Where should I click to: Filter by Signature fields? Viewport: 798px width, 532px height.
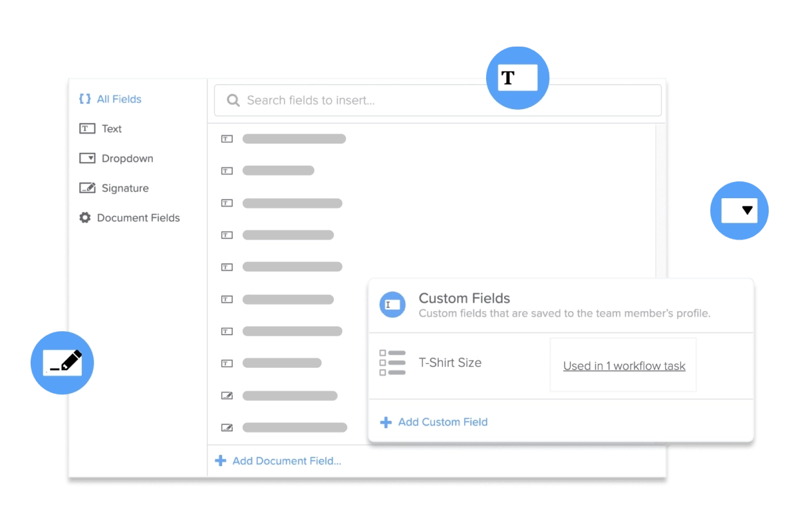pos(125,188)
